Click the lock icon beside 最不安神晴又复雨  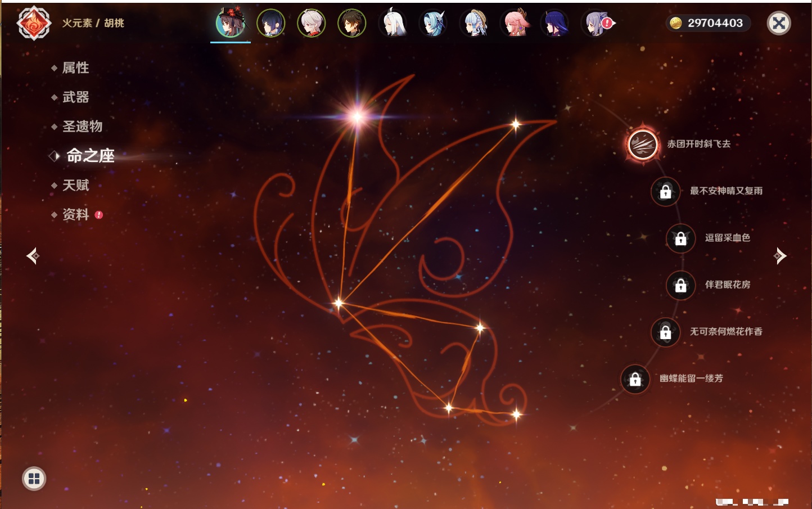666,191
